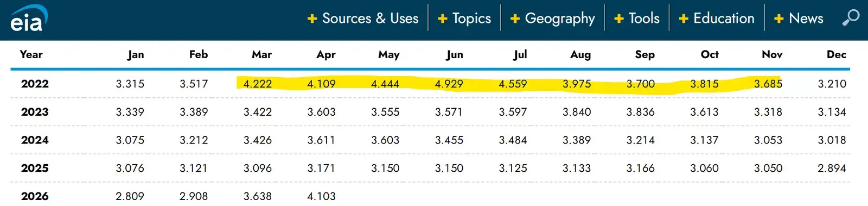Expand the News plus icon

[x=779, y=18]
